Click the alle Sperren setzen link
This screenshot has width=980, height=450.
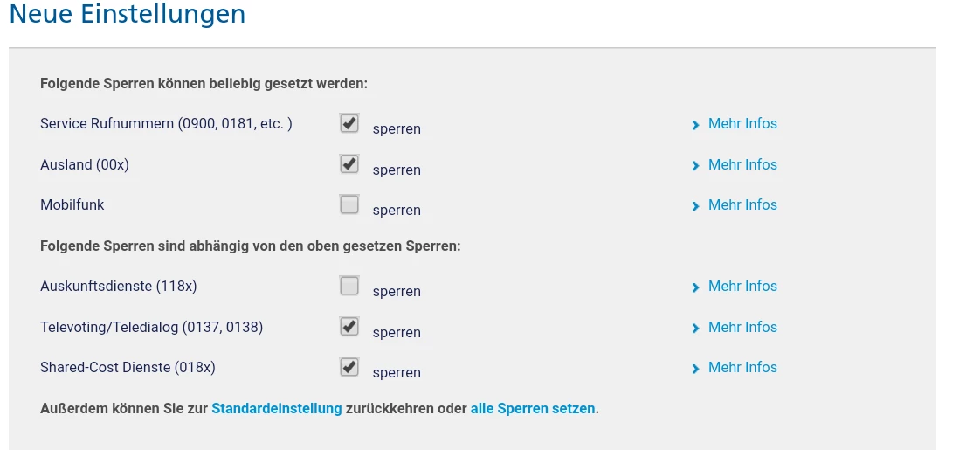pyautogui.click(x=533, y=408)
